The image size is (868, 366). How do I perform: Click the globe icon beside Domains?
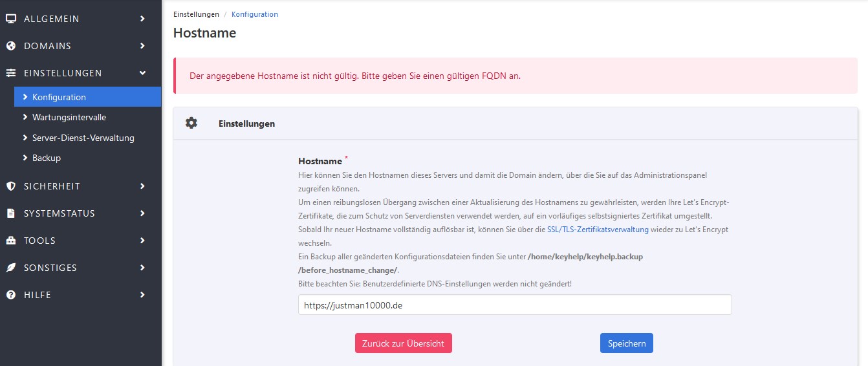(10, 46)
